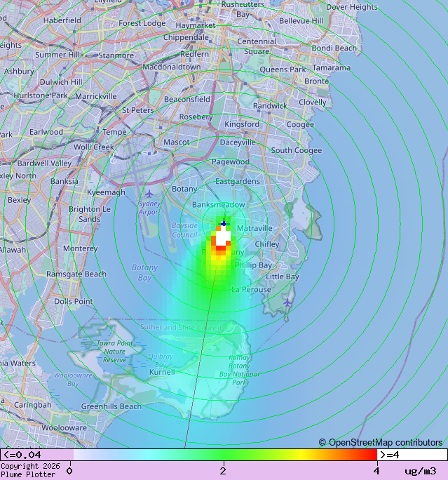Click the "2" tick label under the scale
Image resolution: width=448 pixels, height=480 pixels.
pos(223,471)
